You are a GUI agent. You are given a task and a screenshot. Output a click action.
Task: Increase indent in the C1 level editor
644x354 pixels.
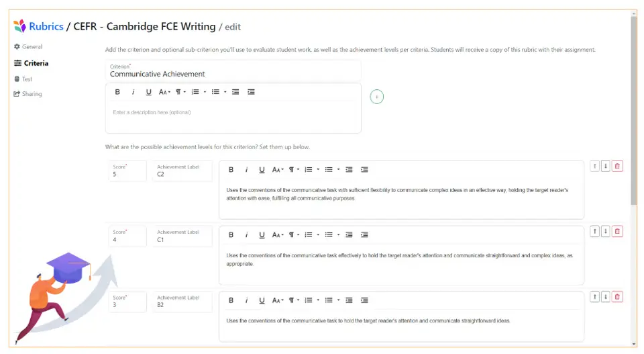tap(364, 235)
